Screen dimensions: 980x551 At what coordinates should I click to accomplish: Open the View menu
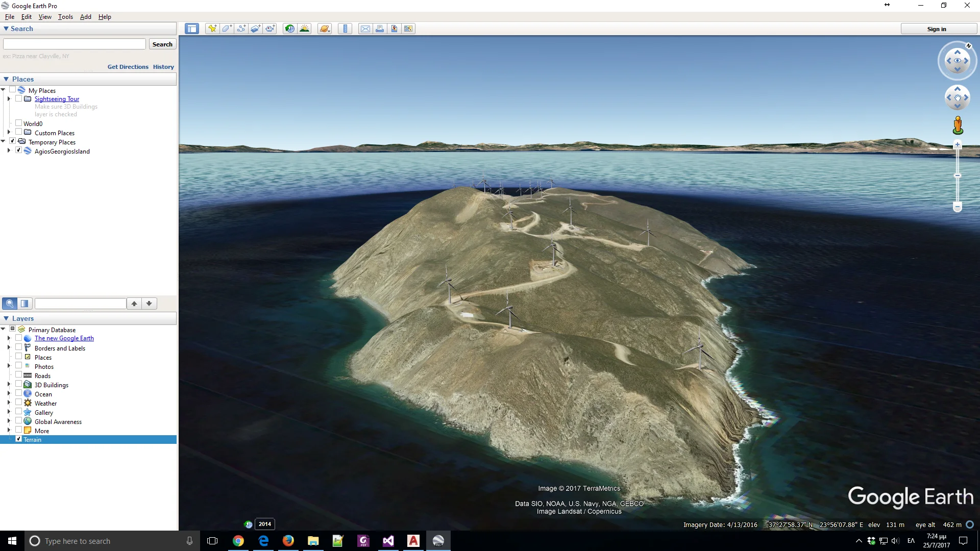point(45,17)
